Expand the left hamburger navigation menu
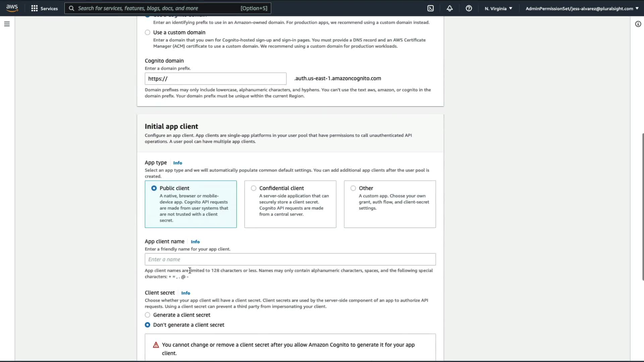 point(7,24)
